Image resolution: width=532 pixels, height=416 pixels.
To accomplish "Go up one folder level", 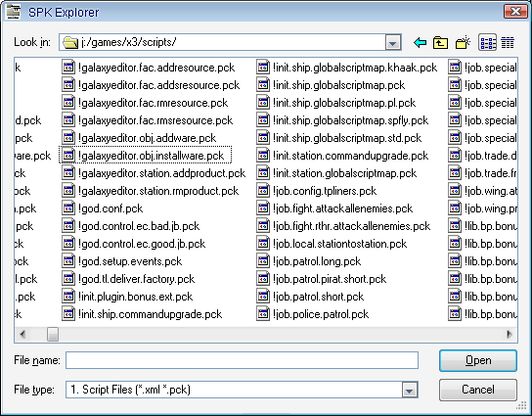I will pyautogui.click(x=440, y=43).
